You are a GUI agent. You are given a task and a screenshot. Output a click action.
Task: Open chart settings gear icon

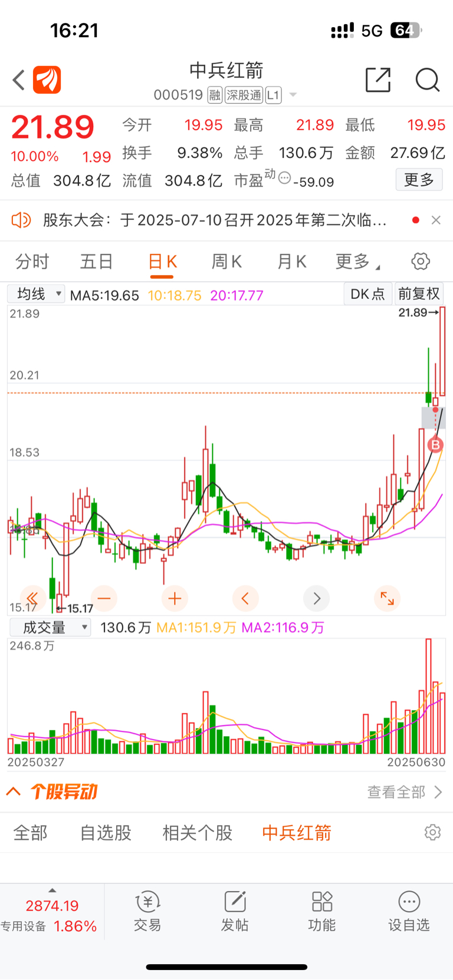coord(421,261)
